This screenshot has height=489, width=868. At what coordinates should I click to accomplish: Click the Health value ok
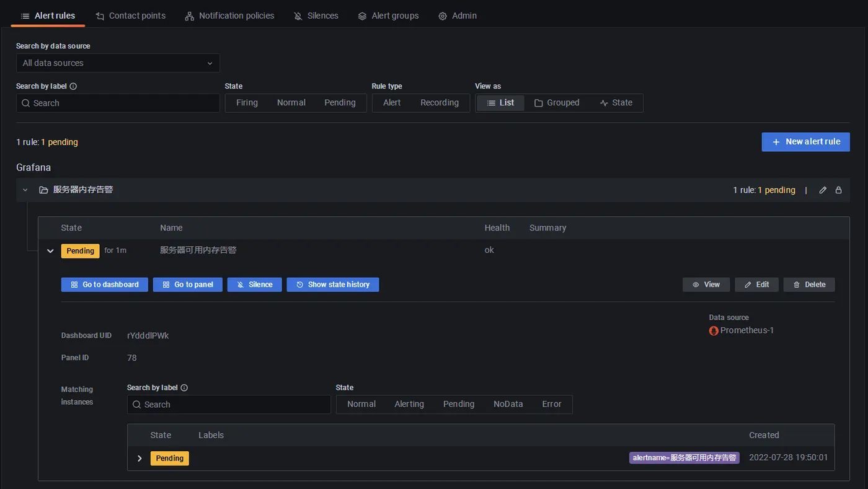tap(489, 250)
